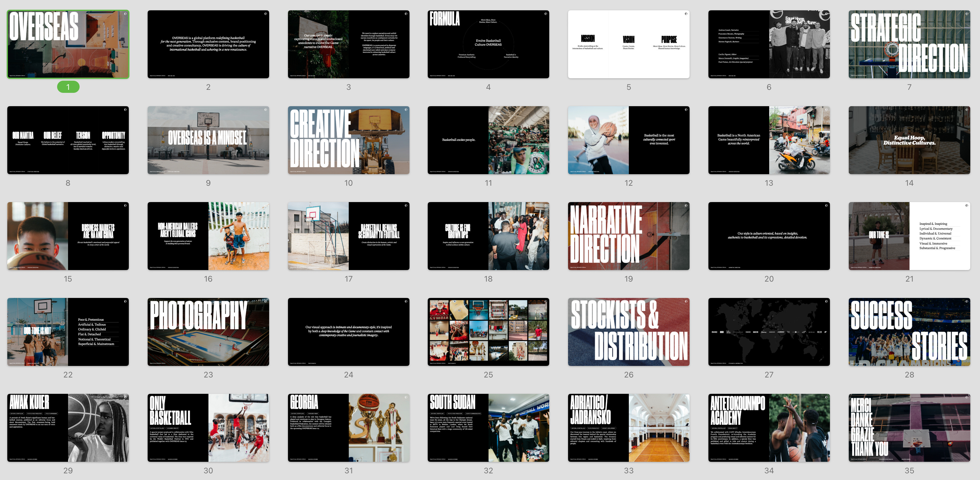Choose the Equal Hoop, Distinctive Cultures slide

pos(909,140)
